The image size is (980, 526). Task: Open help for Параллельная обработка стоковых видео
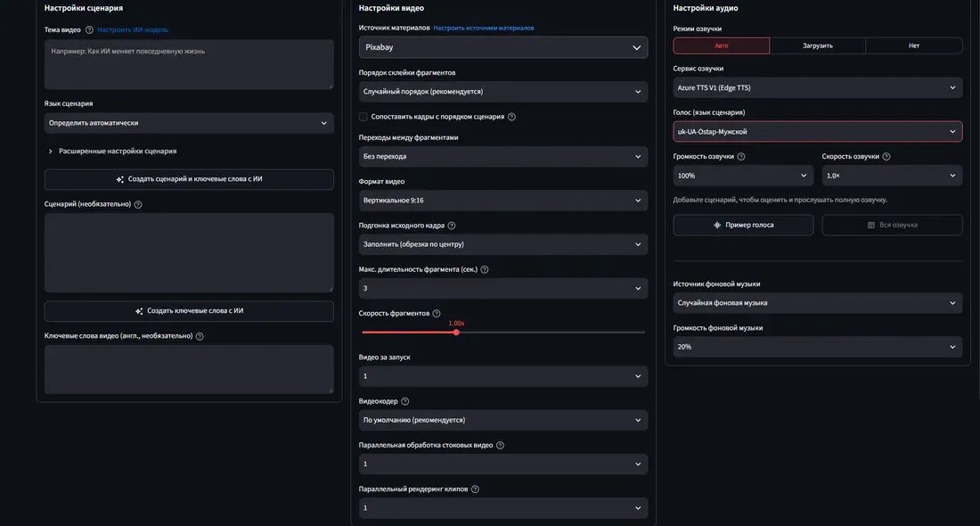(500, 446)
